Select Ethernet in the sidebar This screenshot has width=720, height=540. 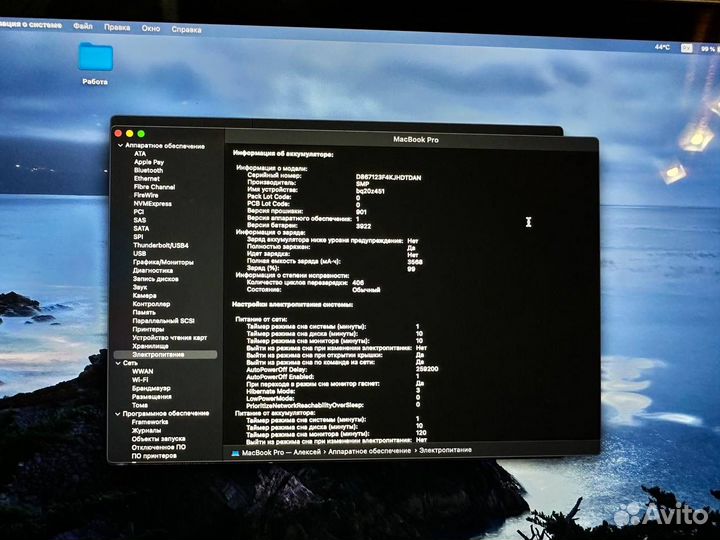pyautogui.click(x=147, y=179)
